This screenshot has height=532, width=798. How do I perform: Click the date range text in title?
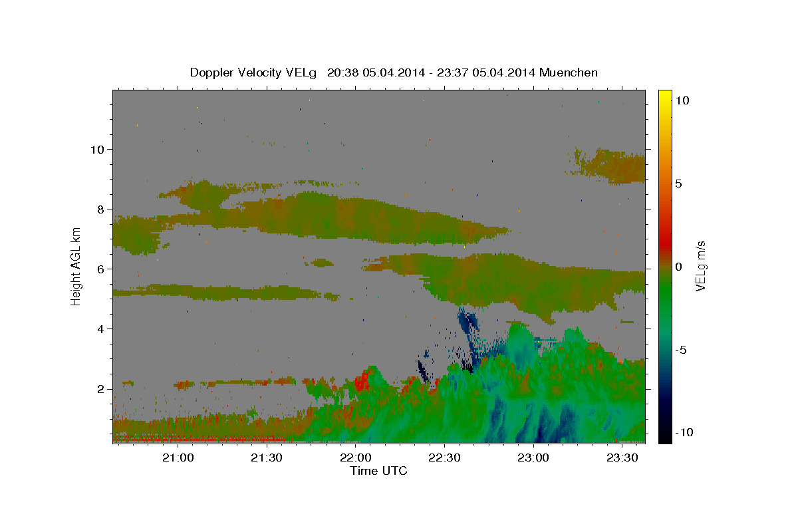(x=432, y=72)
